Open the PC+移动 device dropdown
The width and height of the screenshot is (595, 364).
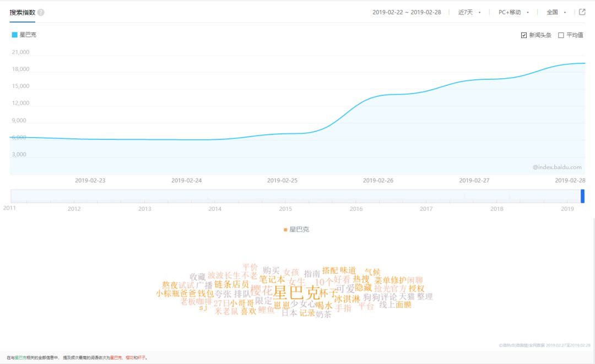point(513,12)
